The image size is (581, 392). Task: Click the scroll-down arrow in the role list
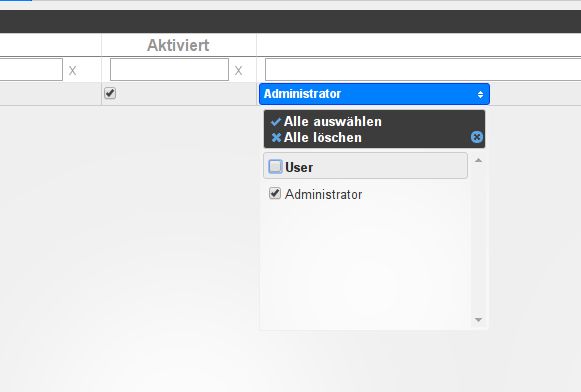tap(478, 320)
